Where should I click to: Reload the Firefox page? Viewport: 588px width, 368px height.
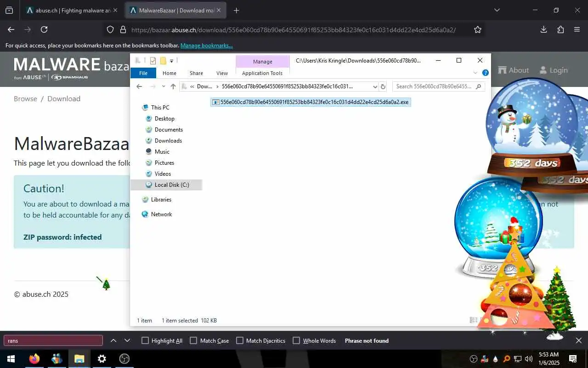coord(44,29)
